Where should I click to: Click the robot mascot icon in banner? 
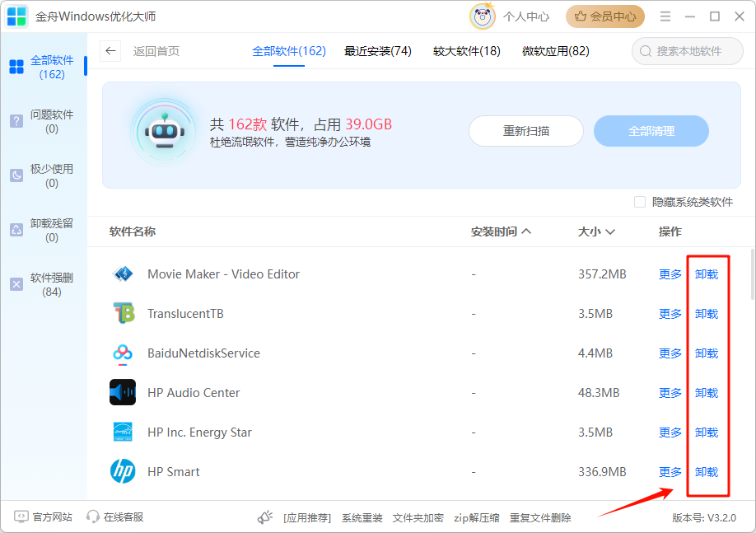click(165, 132)
